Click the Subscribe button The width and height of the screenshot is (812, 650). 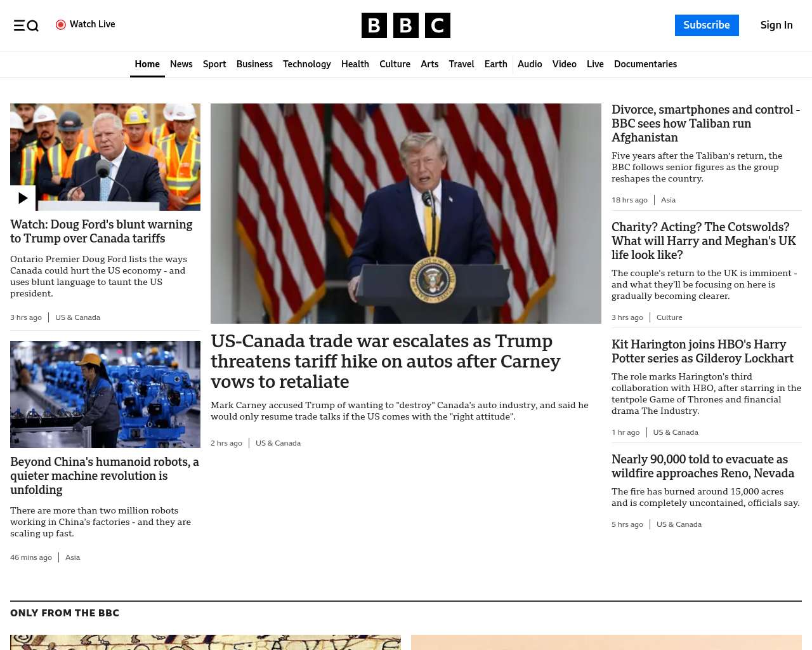[707, 25]
